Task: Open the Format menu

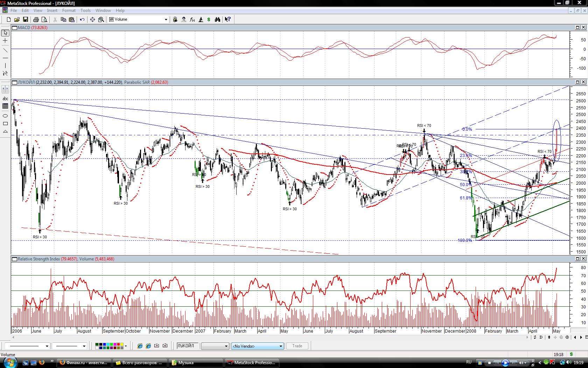Action: pos(69,11)
